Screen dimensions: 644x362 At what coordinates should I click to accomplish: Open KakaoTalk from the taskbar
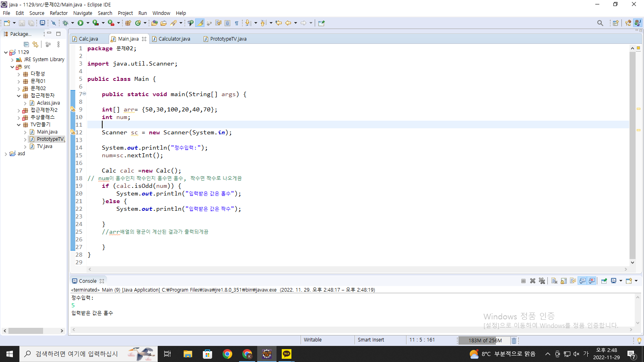287,354
